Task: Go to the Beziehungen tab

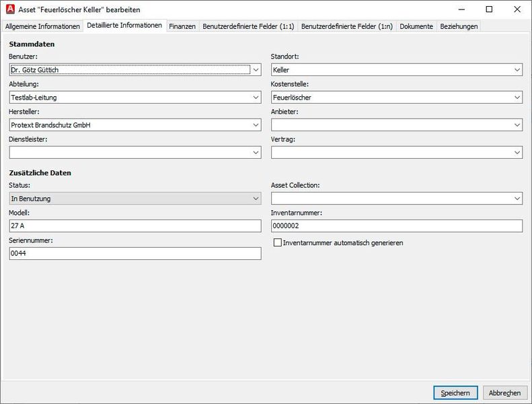Action: (459, 26)
